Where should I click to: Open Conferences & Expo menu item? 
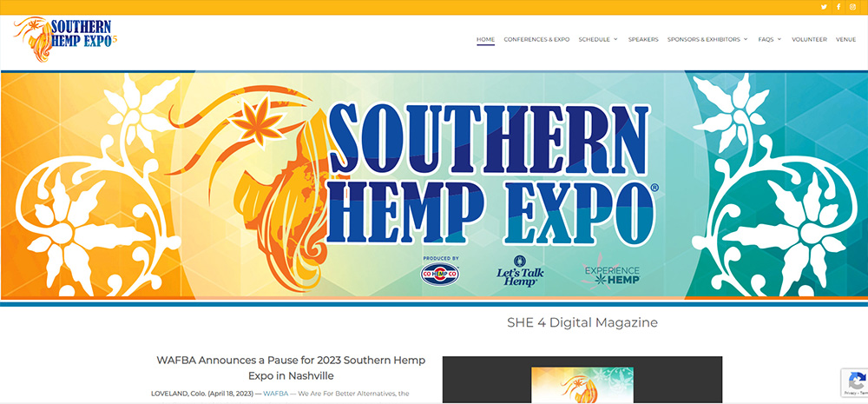pos(536,39)
